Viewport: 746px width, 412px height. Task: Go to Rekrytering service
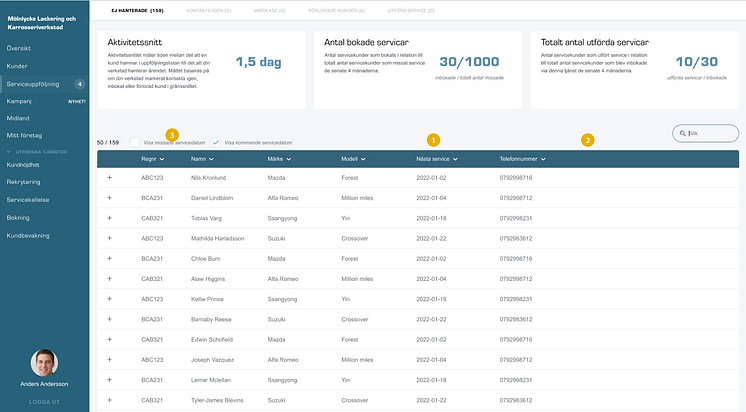[23, 182]
